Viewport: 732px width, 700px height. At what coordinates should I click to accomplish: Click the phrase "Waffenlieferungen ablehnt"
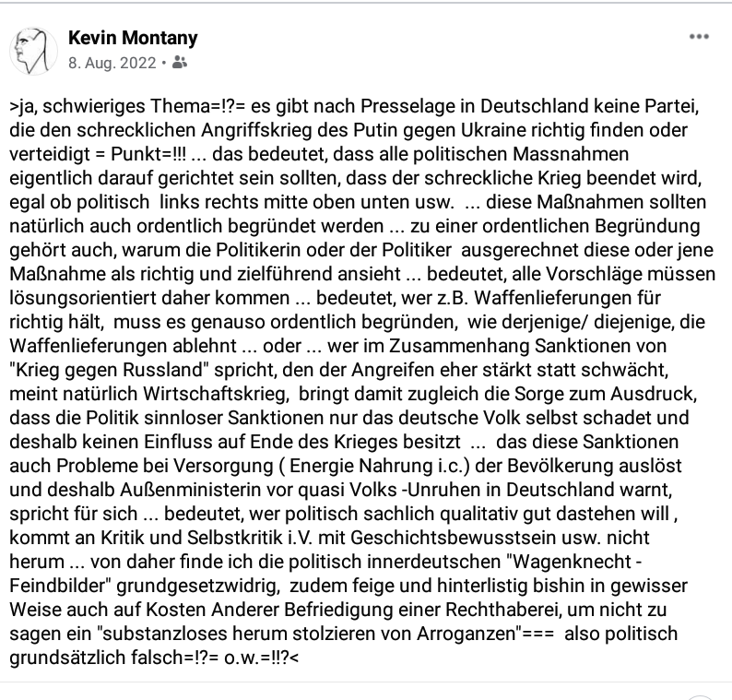point(124,346)
